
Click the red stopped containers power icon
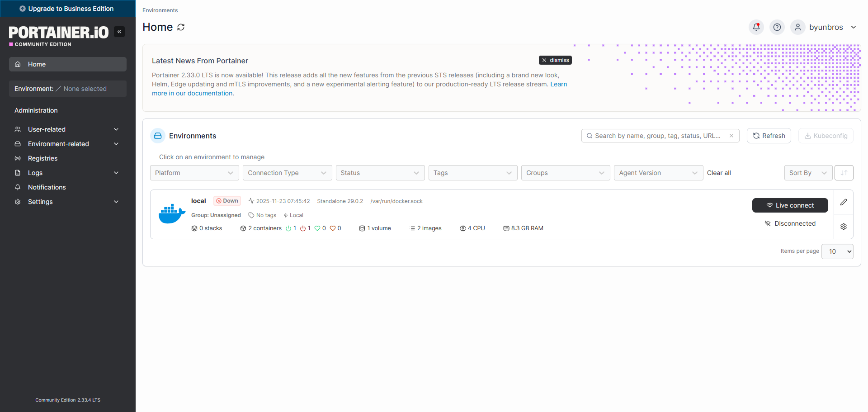pos(303,228)
